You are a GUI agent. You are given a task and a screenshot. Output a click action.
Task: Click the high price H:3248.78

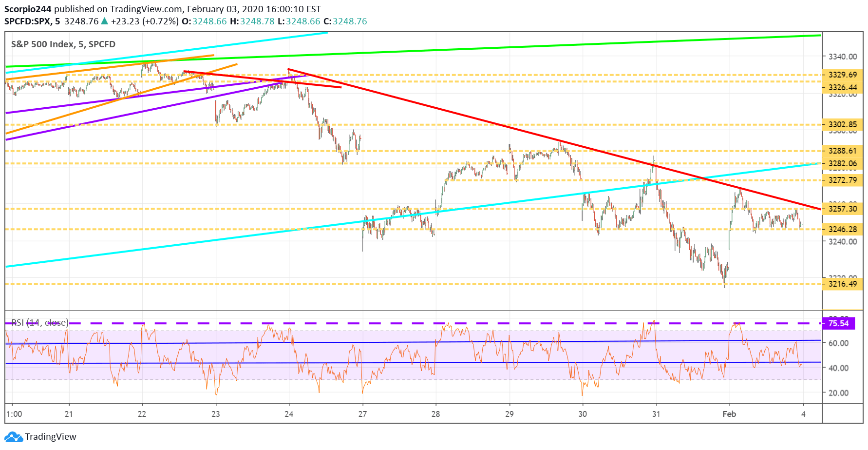pos(252,21)
